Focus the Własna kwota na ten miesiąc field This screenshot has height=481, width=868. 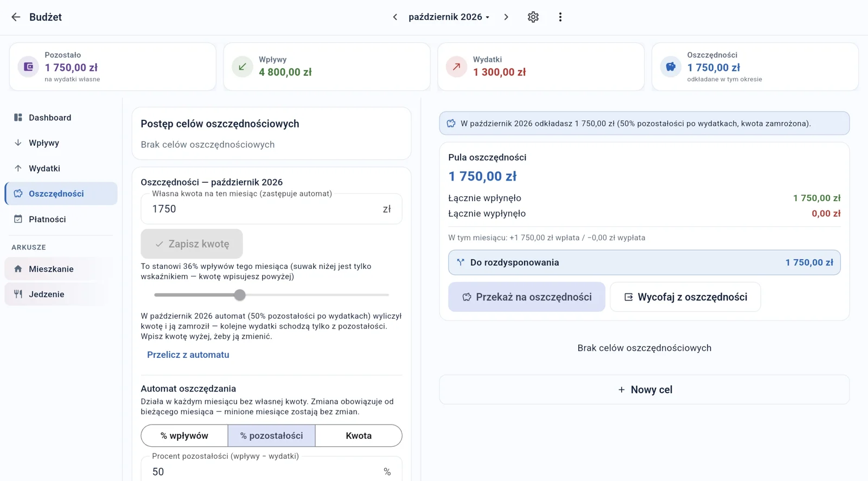(271, 209)
